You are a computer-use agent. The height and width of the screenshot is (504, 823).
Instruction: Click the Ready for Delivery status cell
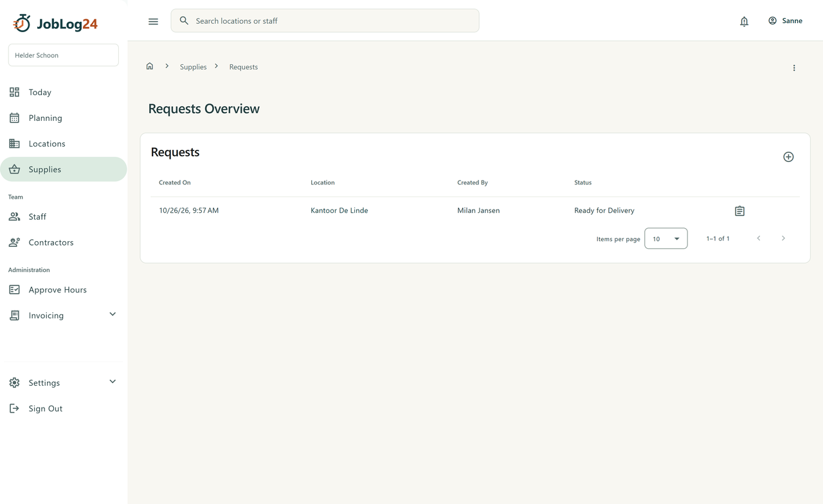pos(604,210)
